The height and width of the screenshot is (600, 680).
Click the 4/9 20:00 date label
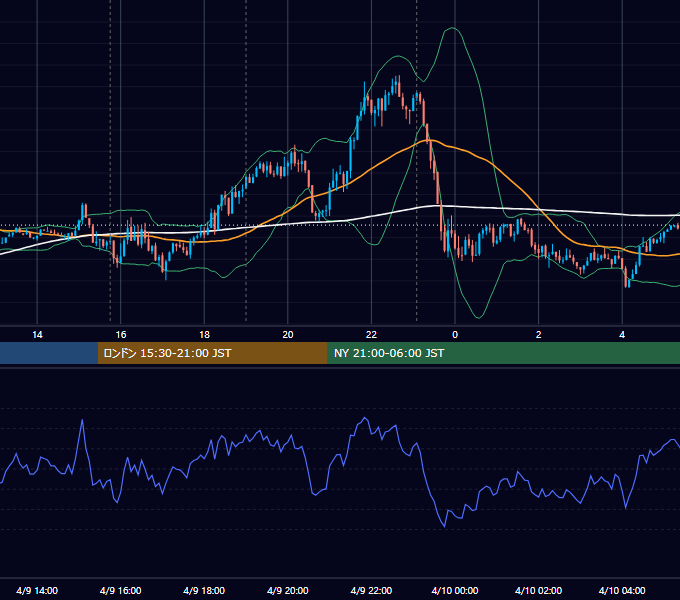(288, 590)
